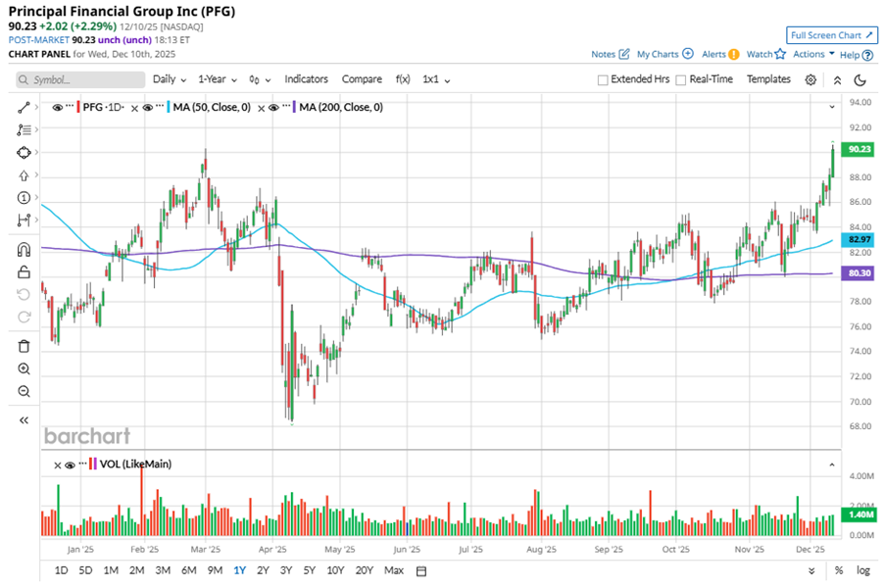The height and width of the screenshot is (588, 884).
Task: Open the Daily frequency dropdown
Action: pos(169,79)
